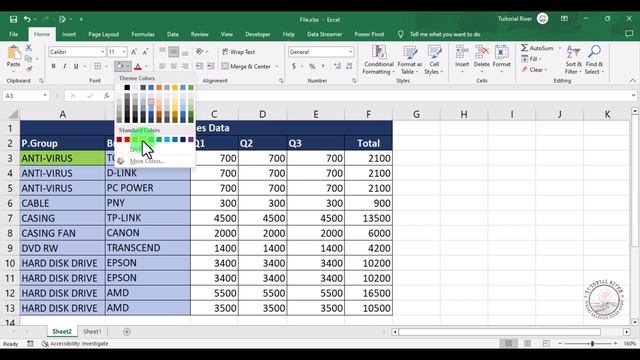Screen dimensions: 640x360
Task: Click the Increase Indent icon
Action: tap(211, 66)
